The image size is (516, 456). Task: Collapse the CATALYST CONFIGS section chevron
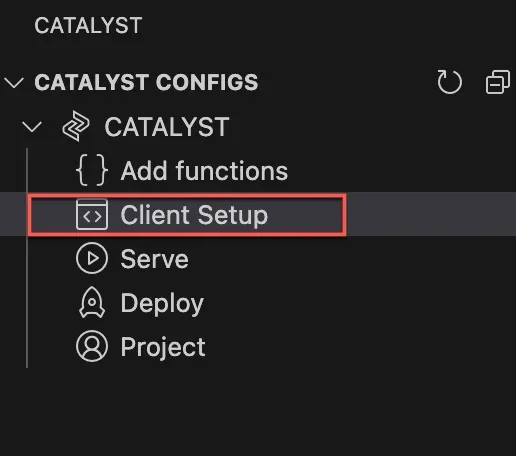(14, 82)
